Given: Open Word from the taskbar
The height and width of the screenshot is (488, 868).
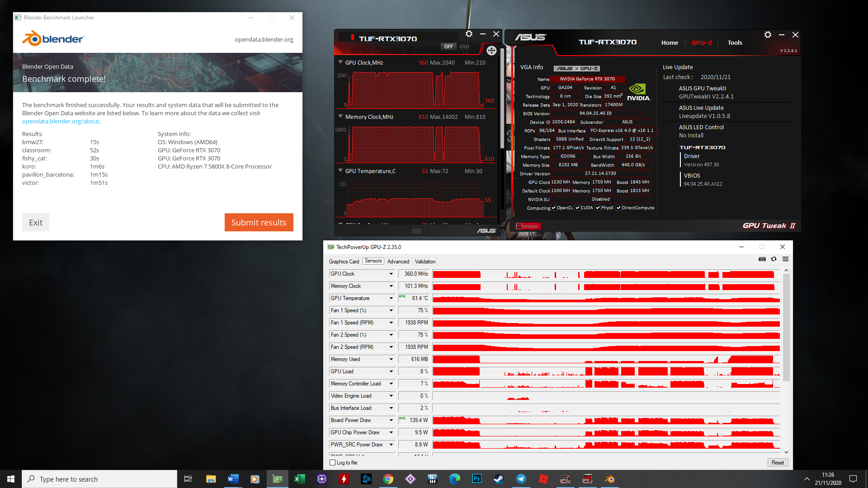Looking at the screenshot, I should 233,479.
